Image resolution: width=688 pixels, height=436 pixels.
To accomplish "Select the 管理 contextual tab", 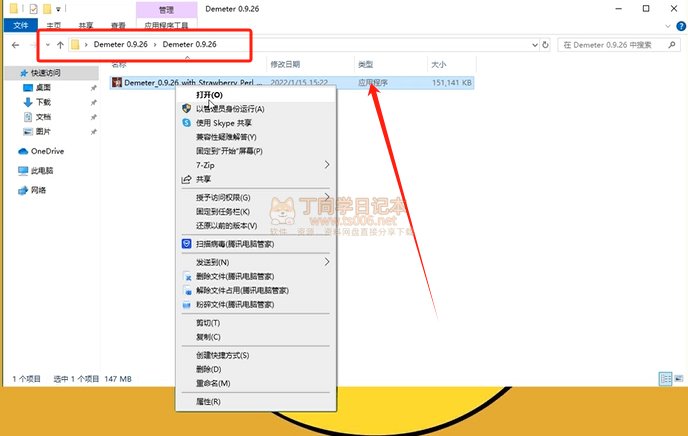I will point(166,10).
